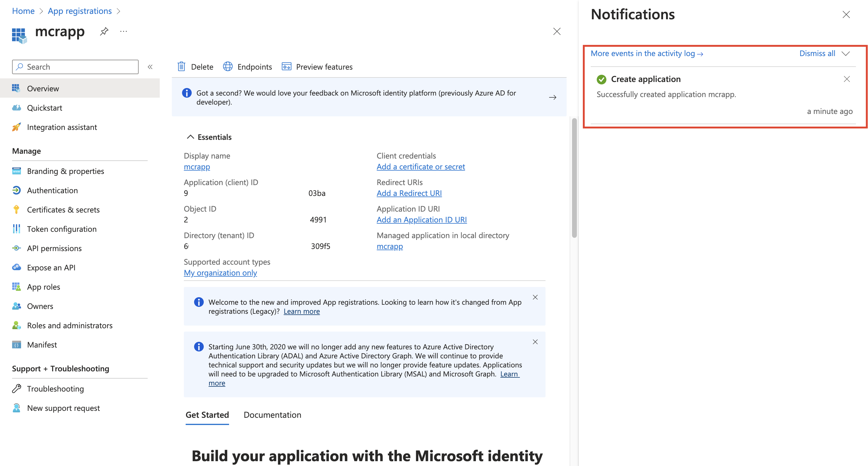Click the Preview features icon
868x466 pixels.
pos(286,66)
